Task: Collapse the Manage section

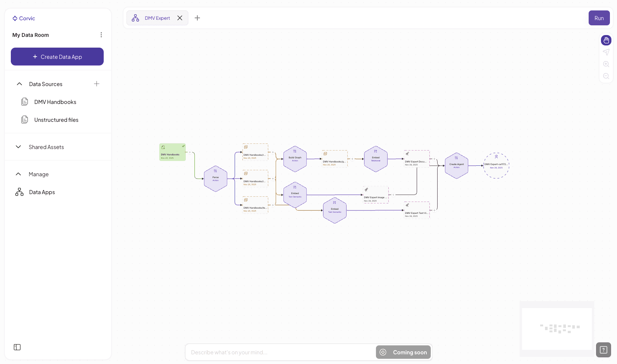Action: pyautogui.click(x=18, y=174)
